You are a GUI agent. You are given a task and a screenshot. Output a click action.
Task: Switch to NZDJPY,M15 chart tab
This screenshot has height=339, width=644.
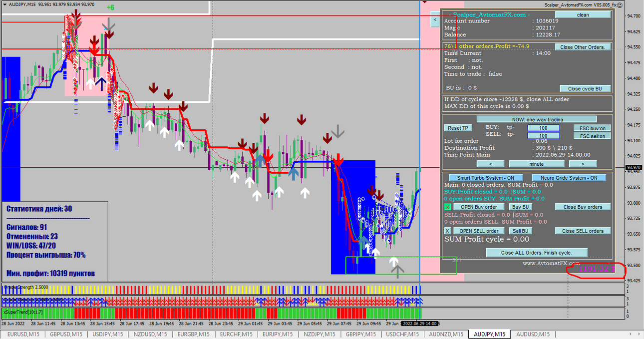point(320,334)
